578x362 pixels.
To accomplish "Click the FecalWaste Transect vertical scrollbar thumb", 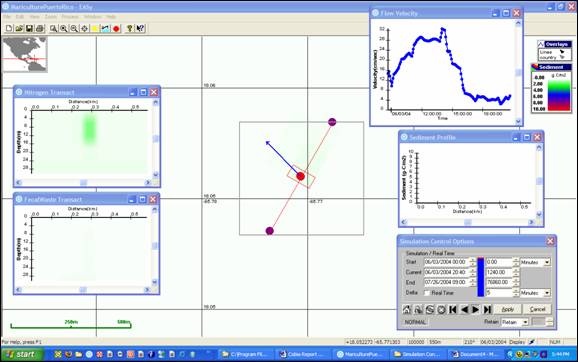I will (154, 246).
